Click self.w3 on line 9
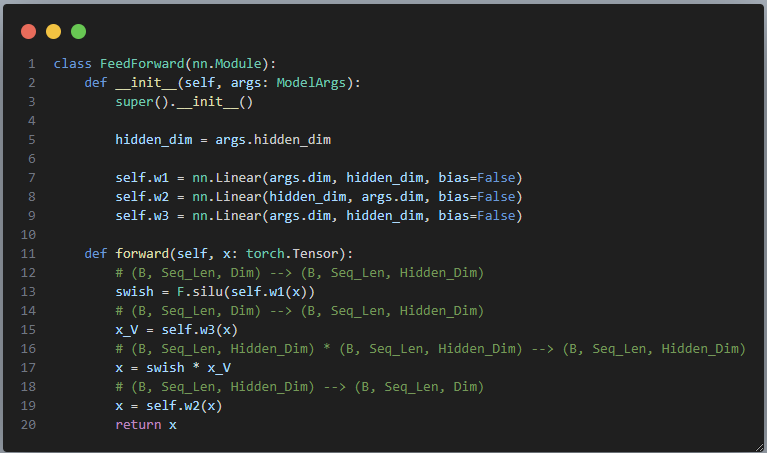Viewport: 767px width, 453px height. point(142,216)
